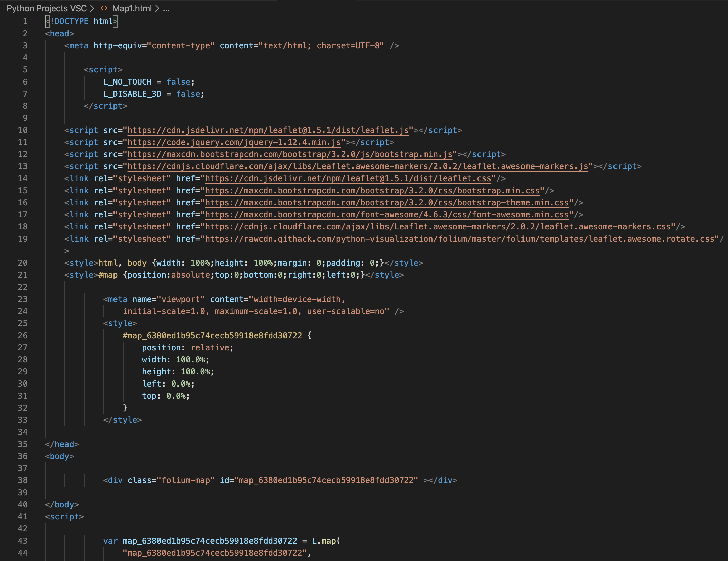This screenshot has height=561, width=728.
Task: Click the HTML file icon in breadcrumb
Action: click(x=104, y=8)
